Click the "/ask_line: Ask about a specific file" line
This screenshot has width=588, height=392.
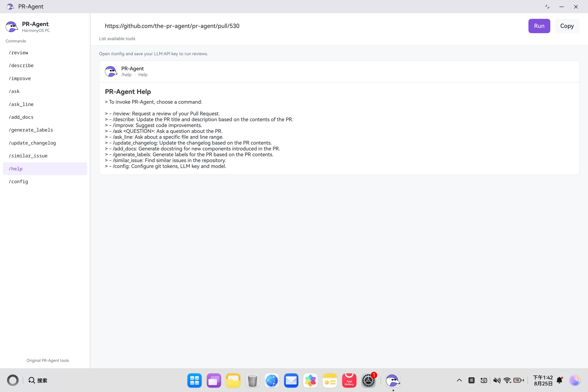[164, 137]
